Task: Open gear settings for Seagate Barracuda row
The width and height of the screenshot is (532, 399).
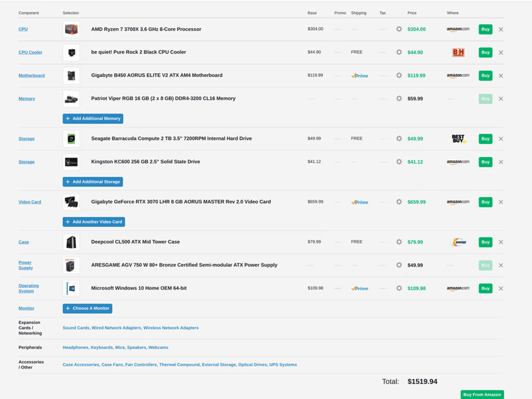Action: (x=399, y=138)
